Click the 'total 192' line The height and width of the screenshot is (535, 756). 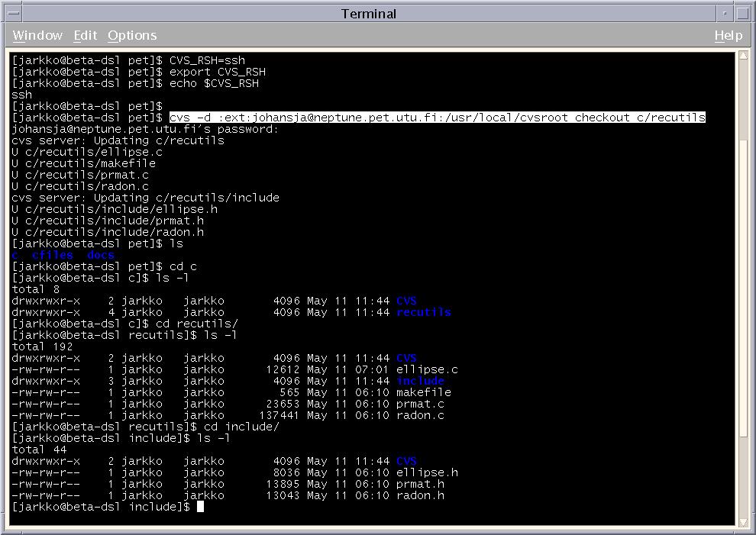click(x=42, y=346)
